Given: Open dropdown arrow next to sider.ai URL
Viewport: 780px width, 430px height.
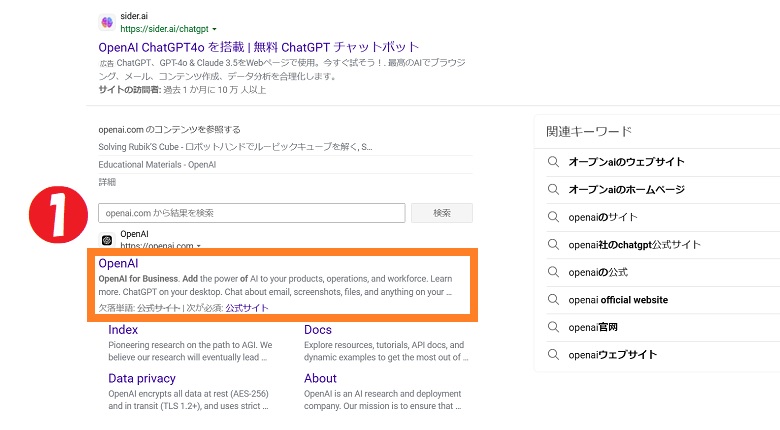Looking at the screenshot, I should point(214,29).
